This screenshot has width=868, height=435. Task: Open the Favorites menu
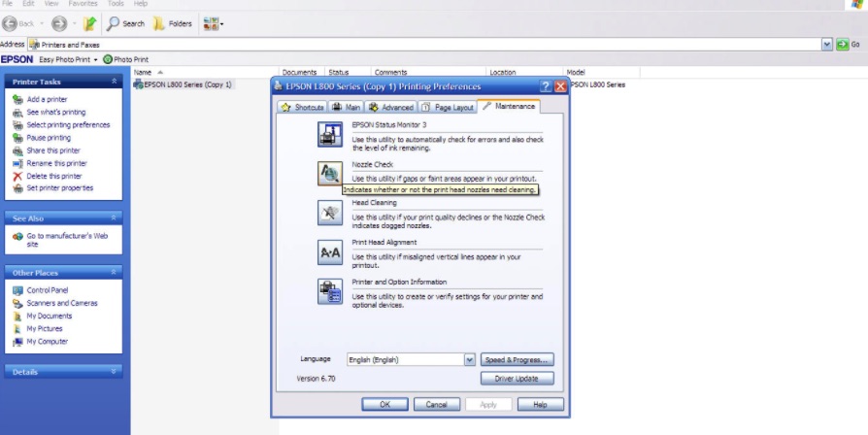pos(83,3)
